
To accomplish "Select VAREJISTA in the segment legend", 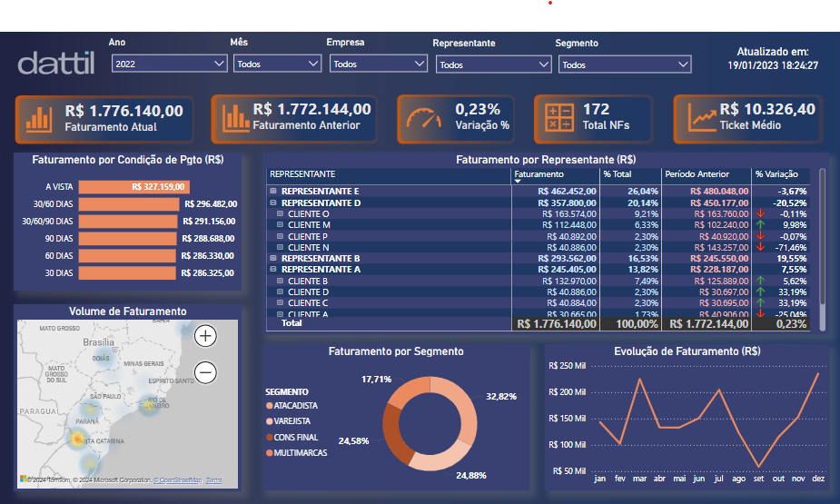I will pyautogui.click(x=288, y=421).
